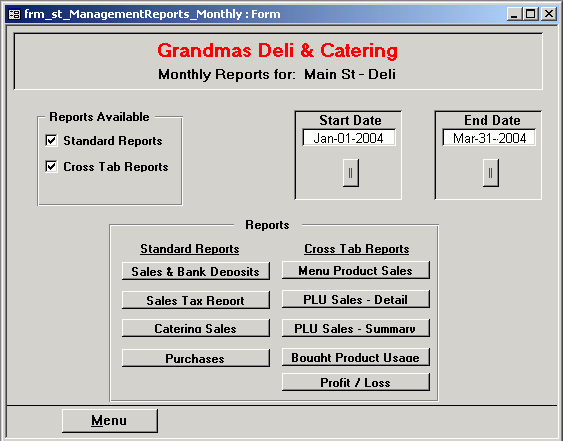The width and height of the screenshot is (563, 441).
Task: Open the PLU Sales - Detail report
Action: [x=356, y=299]
